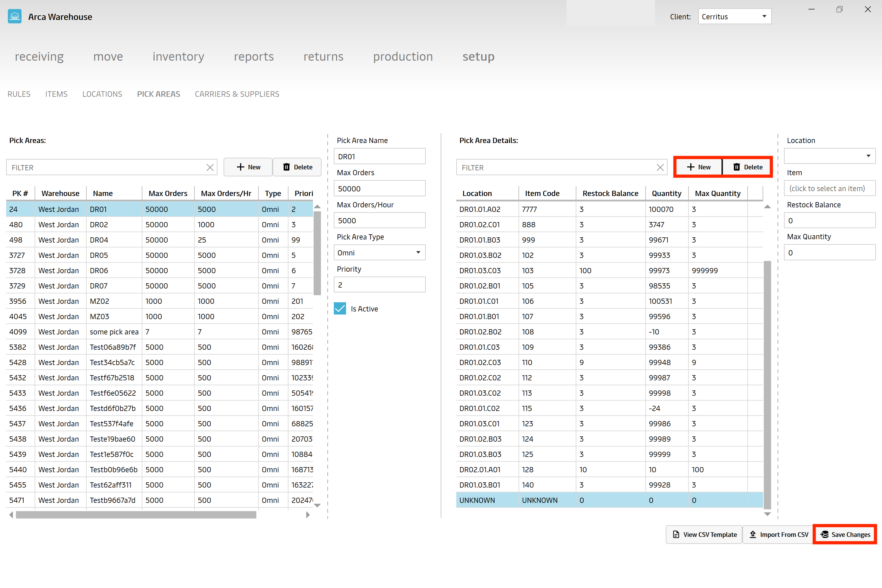Open the setup menu
Image resolution: width=882 pixels, height=588 pixels.
click(478, 57)
